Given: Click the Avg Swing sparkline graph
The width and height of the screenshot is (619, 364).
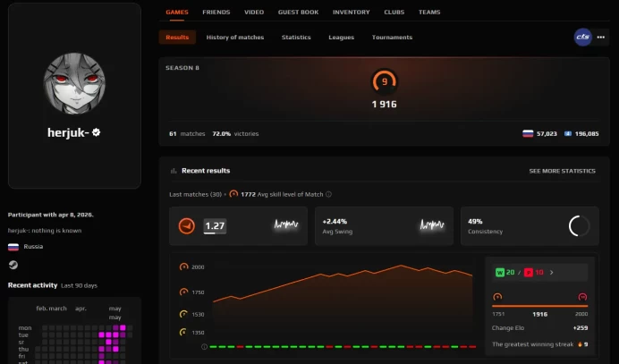Looking at the screenshot, I should coord(432,224).
